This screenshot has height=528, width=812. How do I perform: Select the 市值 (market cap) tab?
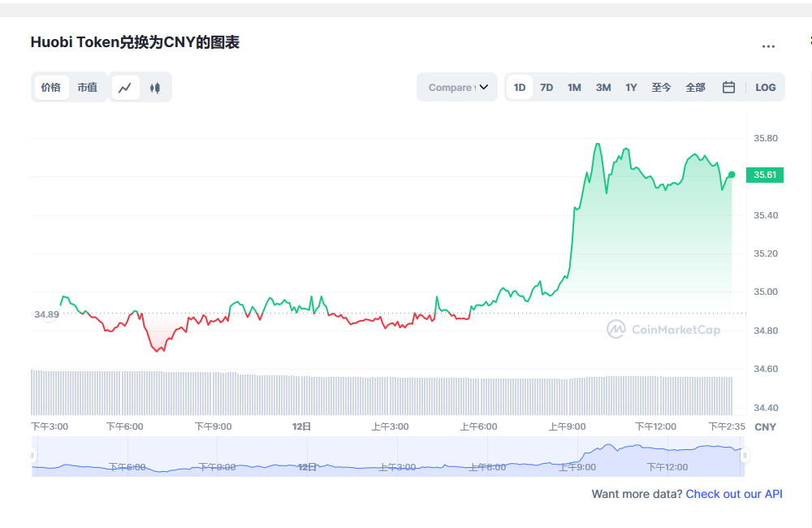click(x=88, y=87)
